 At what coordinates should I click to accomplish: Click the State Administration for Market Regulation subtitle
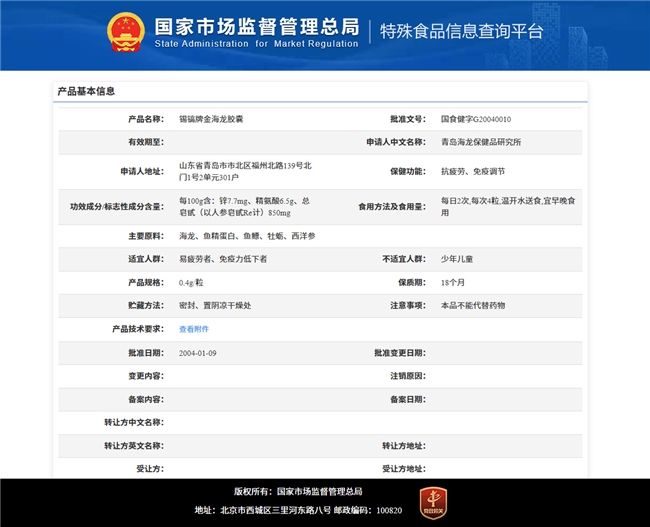[256, 44]
